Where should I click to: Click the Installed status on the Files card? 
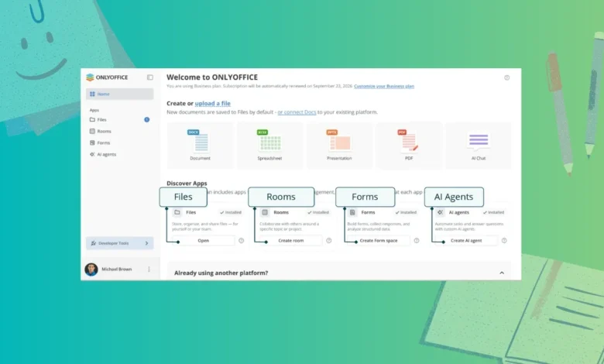pos(231,212)
